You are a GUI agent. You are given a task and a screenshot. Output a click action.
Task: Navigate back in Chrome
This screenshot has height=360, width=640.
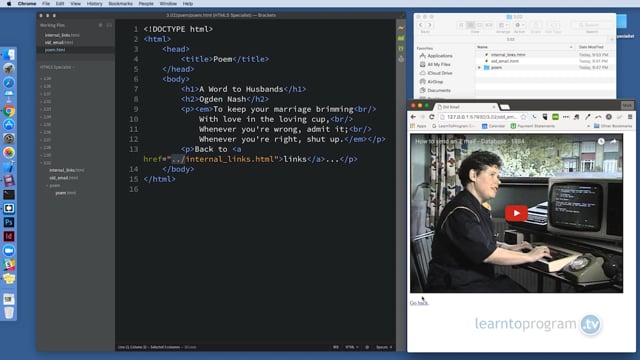[413, 117]
